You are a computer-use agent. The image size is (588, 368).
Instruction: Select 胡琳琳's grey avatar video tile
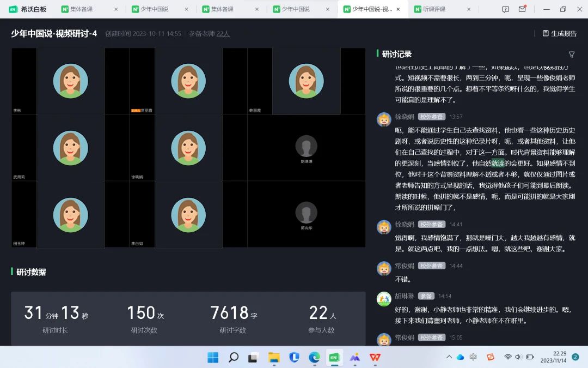tap(306, 146)
